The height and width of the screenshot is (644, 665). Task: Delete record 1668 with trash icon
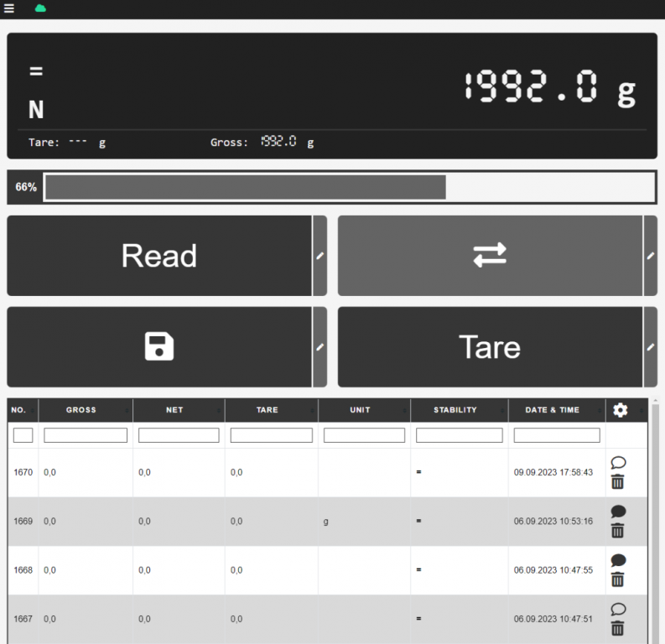(618, 579)
